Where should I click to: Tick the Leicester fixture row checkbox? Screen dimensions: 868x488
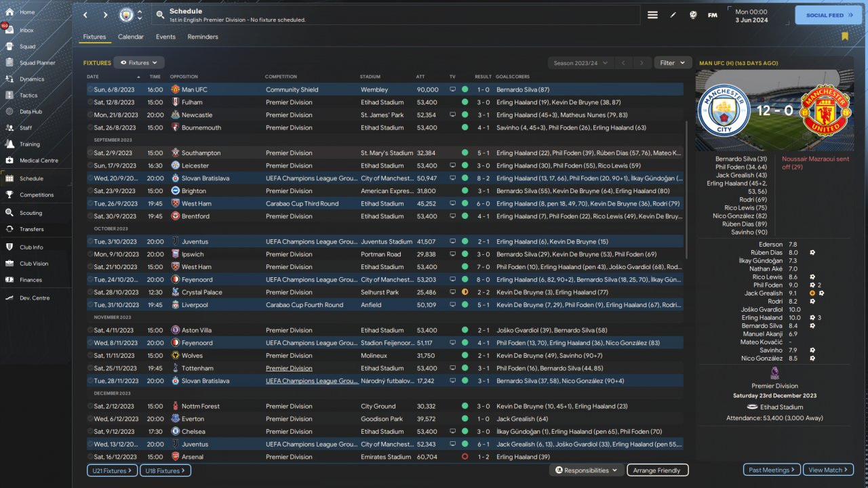point(90,165)
